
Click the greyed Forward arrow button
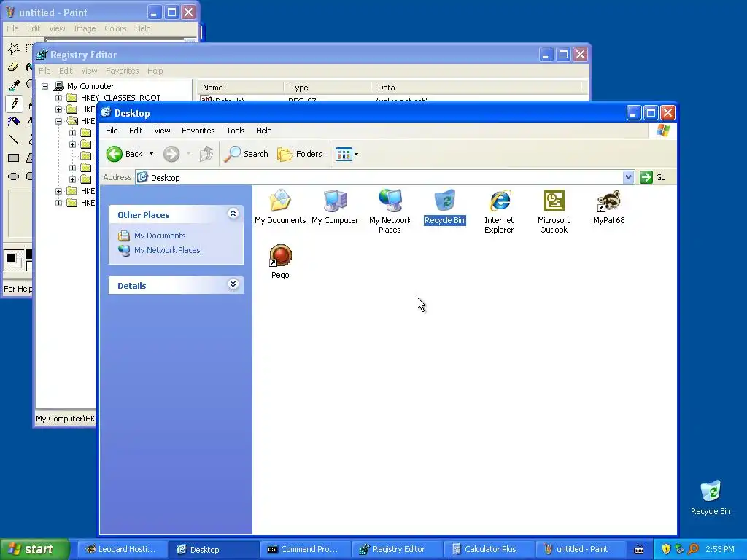[171, 154]
